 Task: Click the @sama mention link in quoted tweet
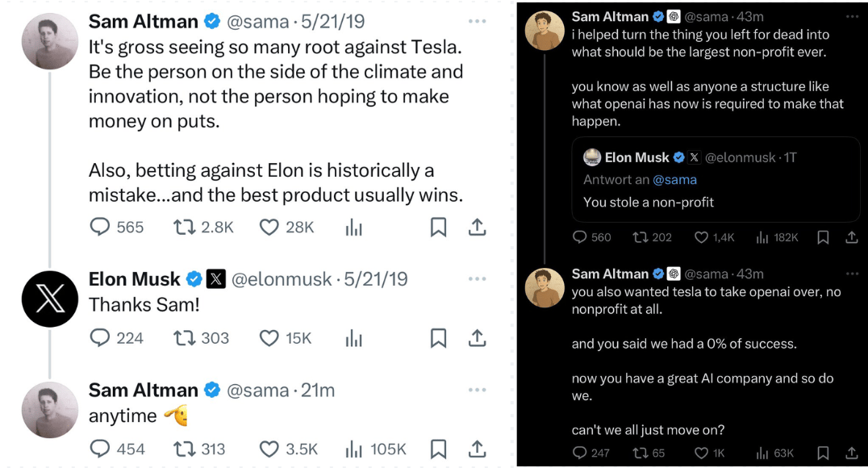click(x=674, y=180)
